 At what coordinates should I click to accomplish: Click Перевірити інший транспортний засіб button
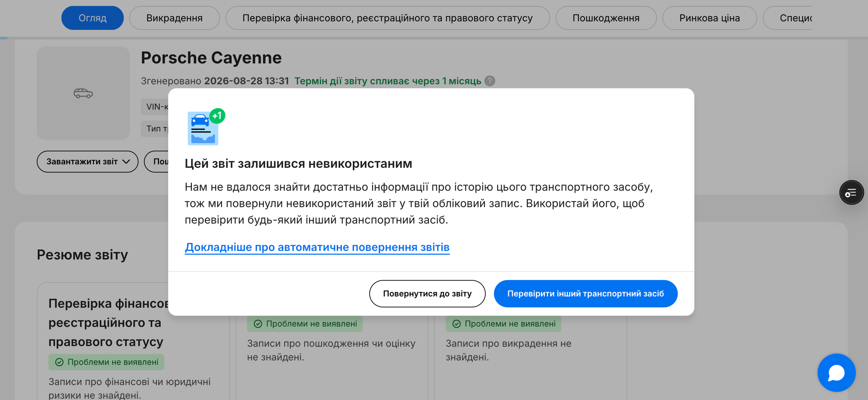coord(586,294)
